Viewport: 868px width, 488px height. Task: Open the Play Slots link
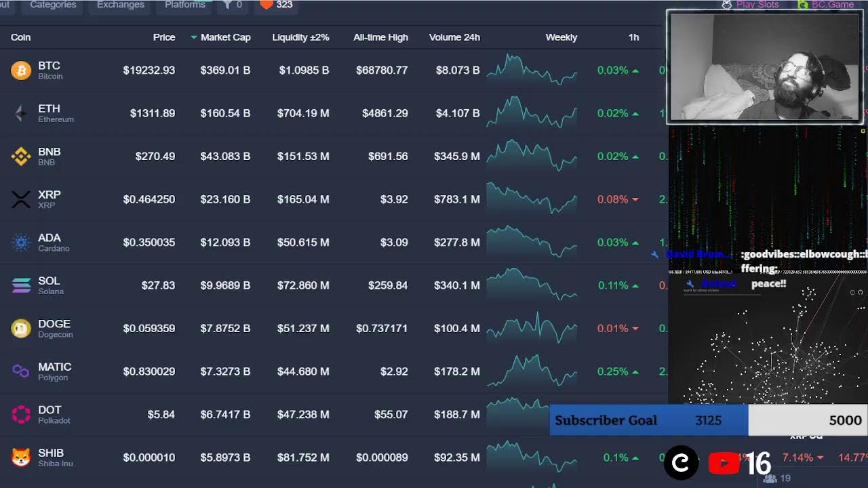(x=757, y=5)
